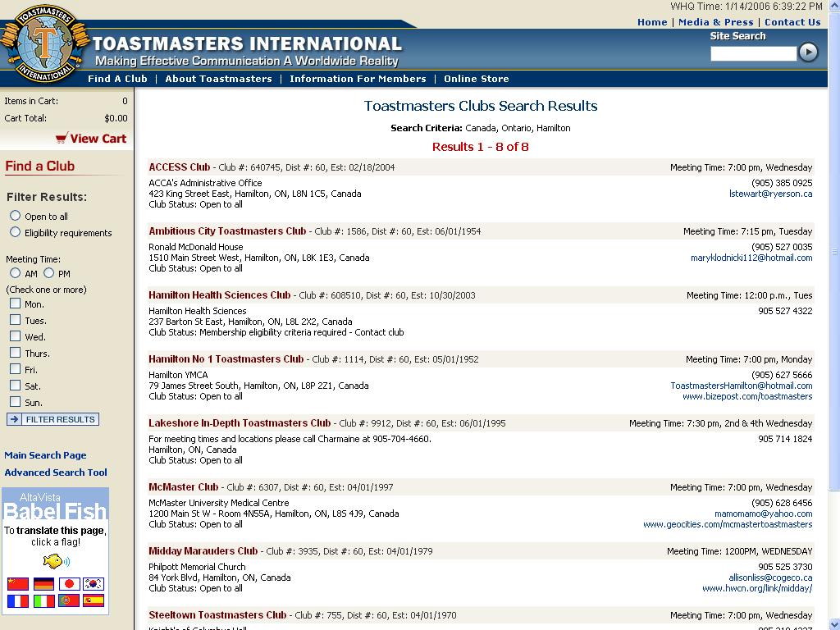Click the Site Search input field
Image resolution: width=840 pixels, height=630 pixels.
pyautogui.click(x=753, y=53)
